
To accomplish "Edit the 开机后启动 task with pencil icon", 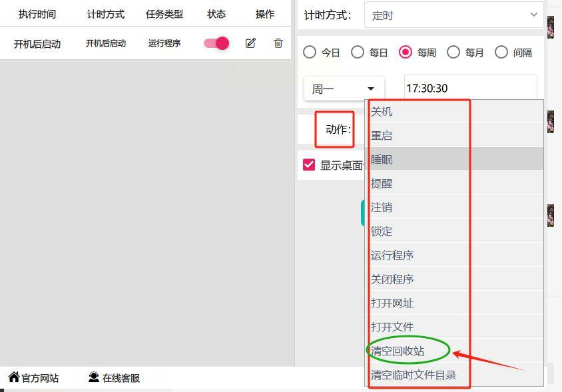I will (250, 43).
